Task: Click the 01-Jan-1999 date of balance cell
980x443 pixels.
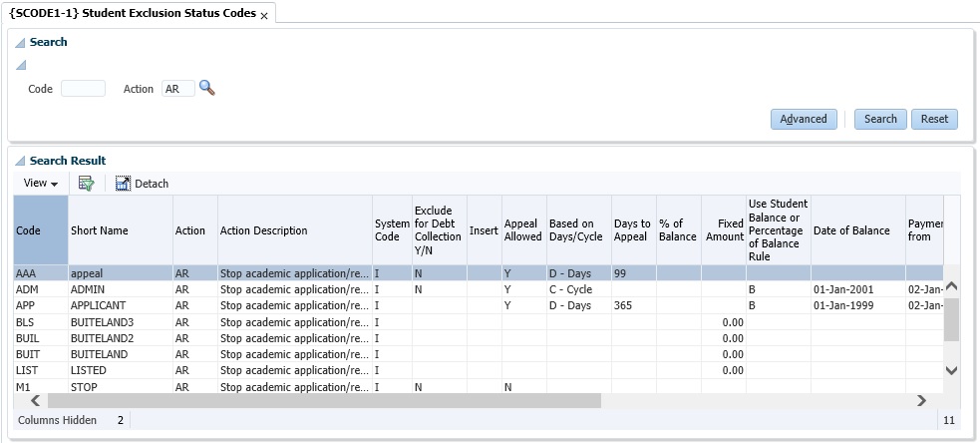Action: pyautogui.click(x=858, y=306)
